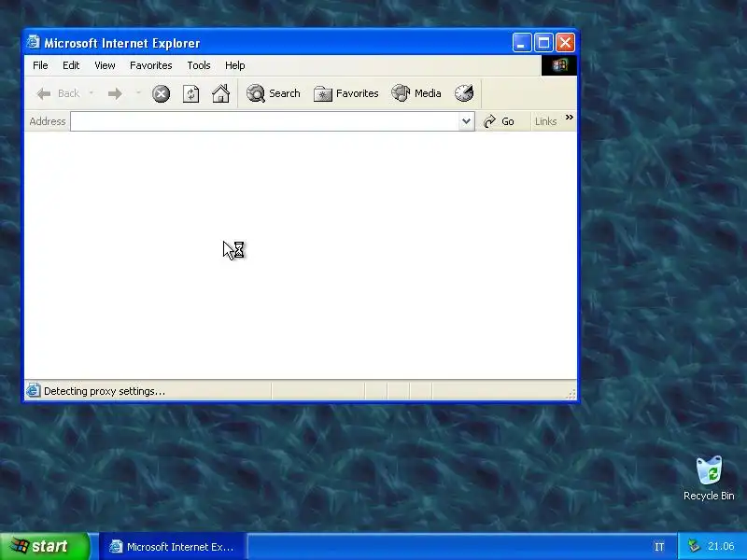The height and width of the screenshot is (560, 747).
Task: Expand the Links chevron overflow
Action: click(x=570, y=118)
